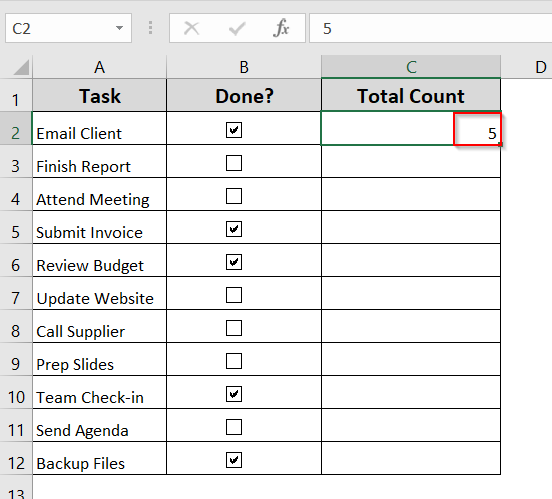Screen dimensions: 552x499
Task: Click the Insert Function fx icon
Action: click(281, 28)
